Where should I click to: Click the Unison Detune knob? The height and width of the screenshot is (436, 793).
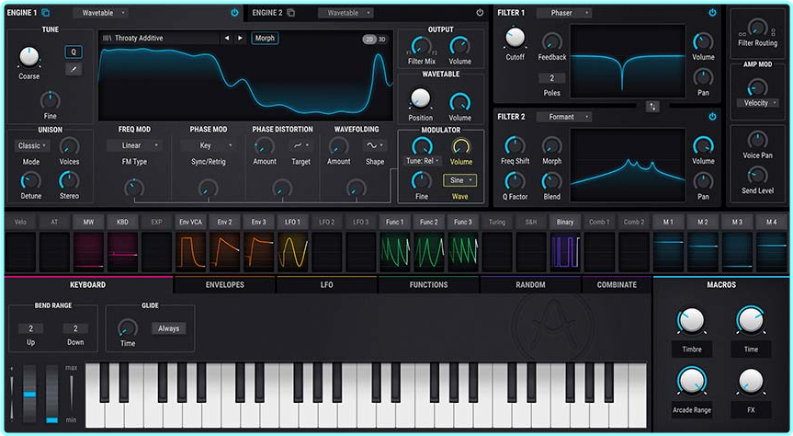tap(30, 181)
